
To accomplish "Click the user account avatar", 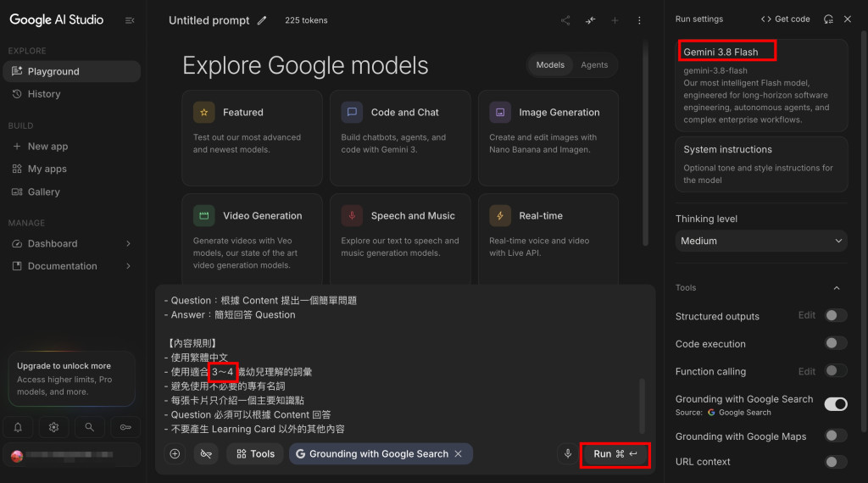I will click(17, 456).
